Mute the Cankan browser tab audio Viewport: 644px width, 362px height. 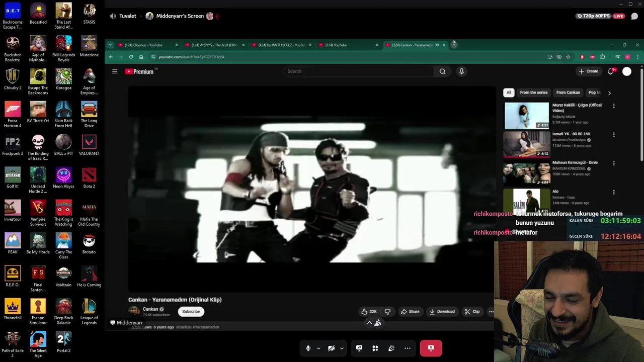coord(437,45)
